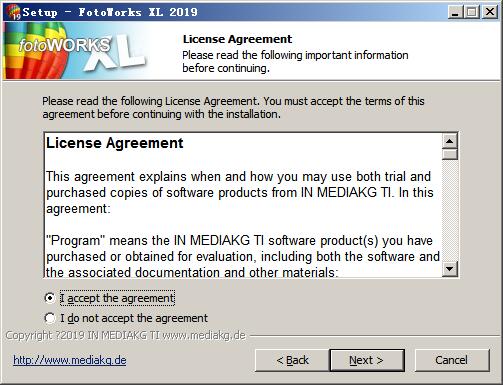
Task: Click the scrollbar track below the thumb
Action: point(450,210)
